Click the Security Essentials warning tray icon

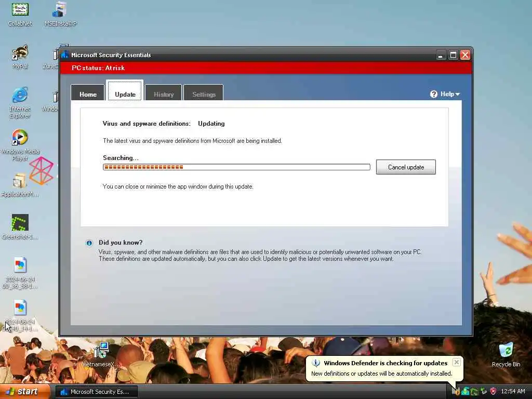click(x=456, y=391)
